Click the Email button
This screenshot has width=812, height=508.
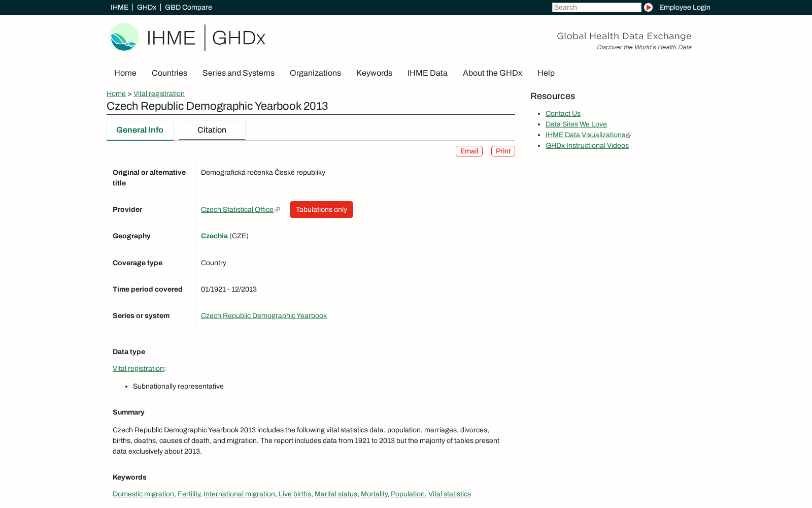469,151
